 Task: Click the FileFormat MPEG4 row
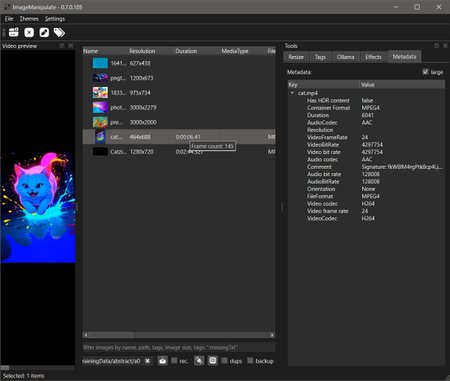pyautogui.click(x=366, y=196)
